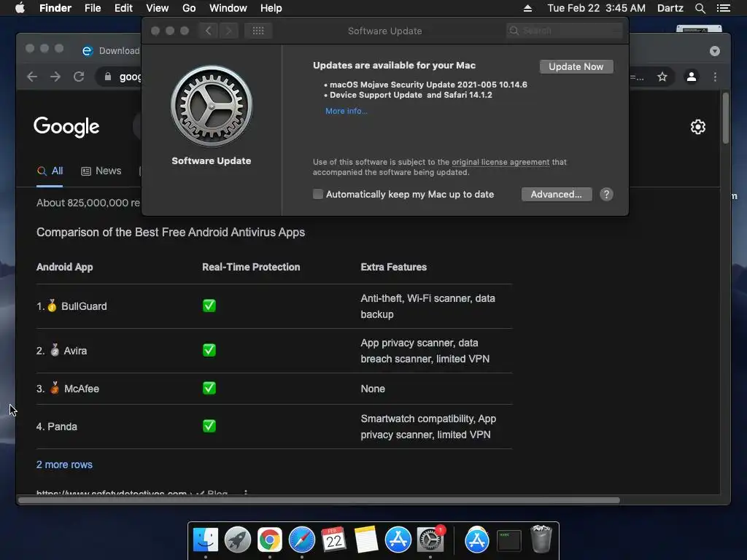
Task: Open the original license agreement link
Action: pos(500,162)
